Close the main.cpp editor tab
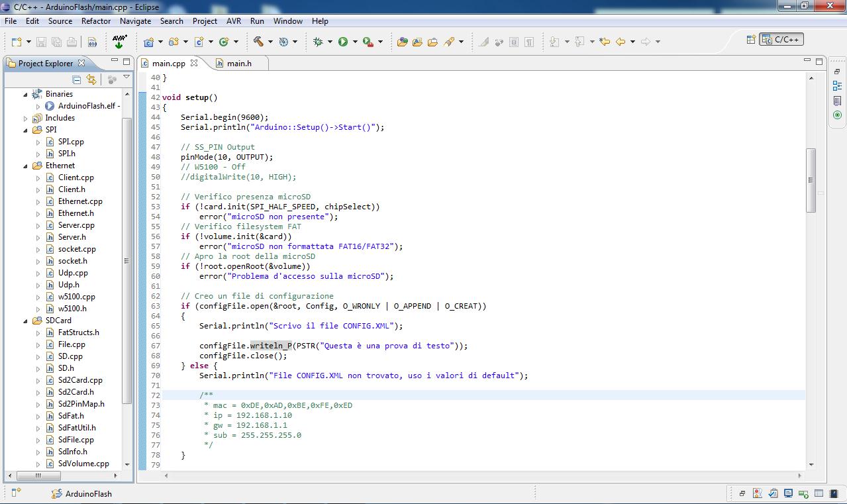847x504 pixels. pyautogui.click(x=194, y=63)
